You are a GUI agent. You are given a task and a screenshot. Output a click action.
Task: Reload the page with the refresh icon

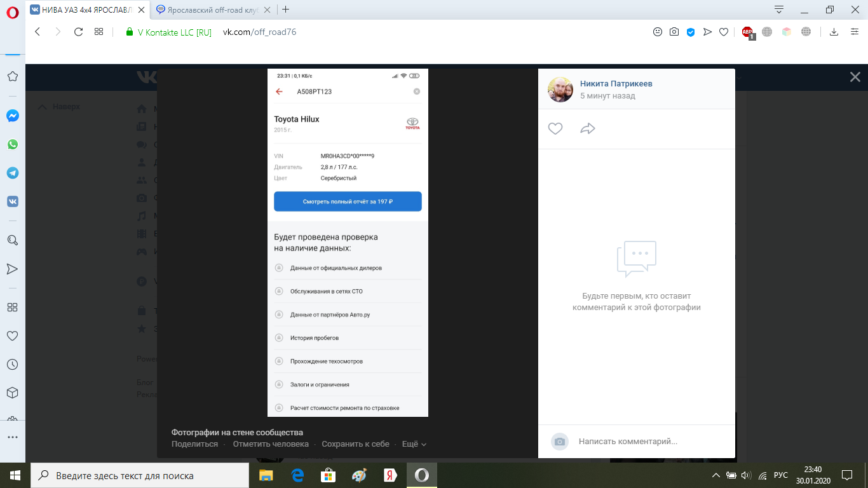pyautogui.click(x=78, y=32)
